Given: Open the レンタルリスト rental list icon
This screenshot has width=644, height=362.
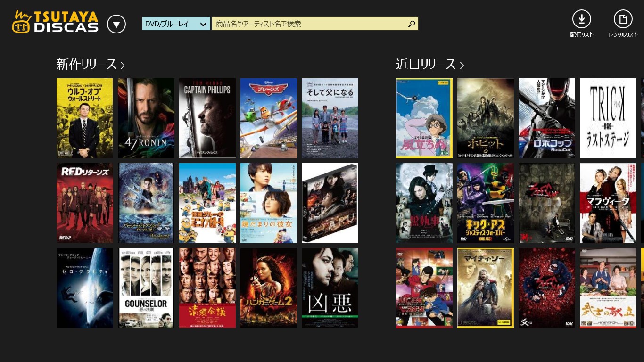Looking at the screenshot, I should tap(623, 19).
